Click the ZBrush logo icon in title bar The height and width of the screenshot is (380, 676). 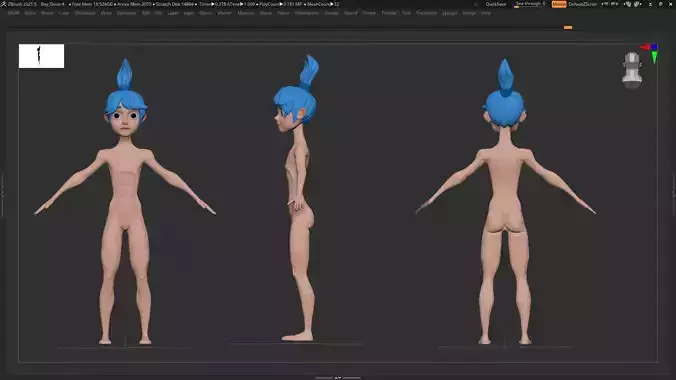tap(3, 4)
